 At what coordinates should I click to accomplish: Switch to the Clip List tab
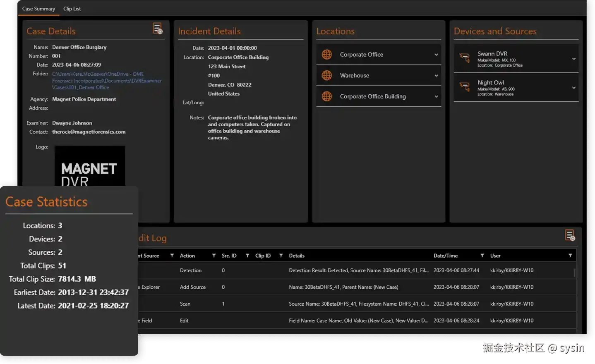(x=72, y=9)
